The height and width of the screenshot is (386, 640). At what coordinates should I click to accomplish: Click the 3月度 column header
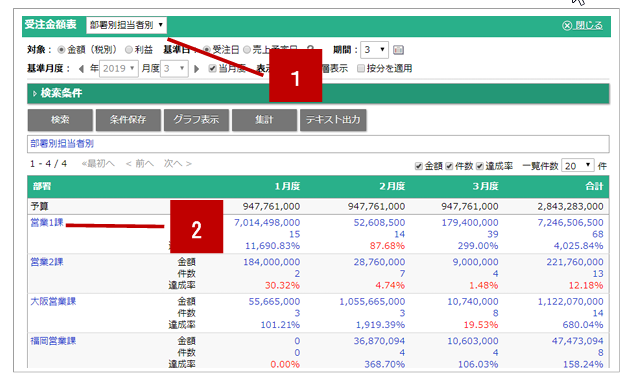click(x=485, y=186)
